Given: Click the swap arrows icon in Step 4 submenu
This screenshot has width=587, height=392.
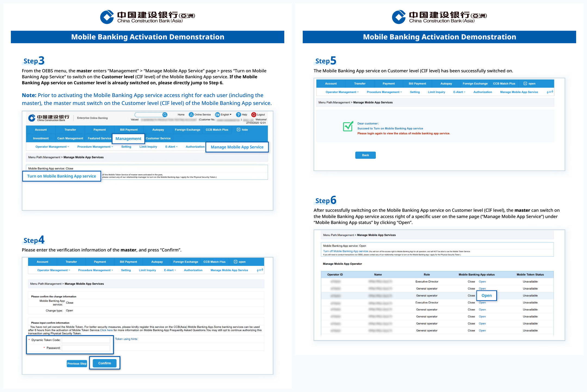Looking at the screenshot, I should 260,270.
